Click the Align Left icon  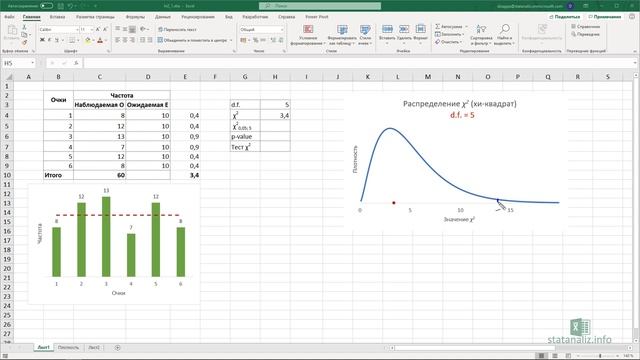pos(118,40)
